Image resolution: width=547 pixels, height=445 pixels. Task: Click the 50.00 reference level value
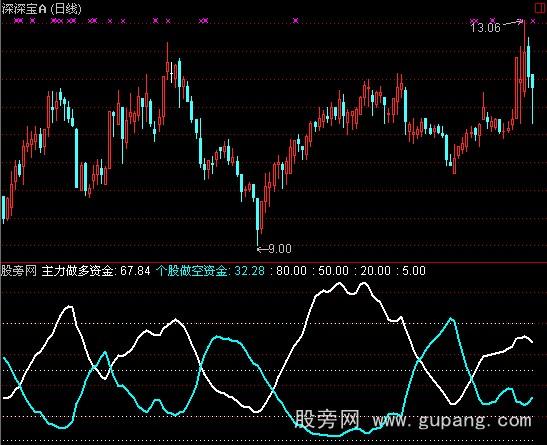pyautogui.click(x=334, y=271)
